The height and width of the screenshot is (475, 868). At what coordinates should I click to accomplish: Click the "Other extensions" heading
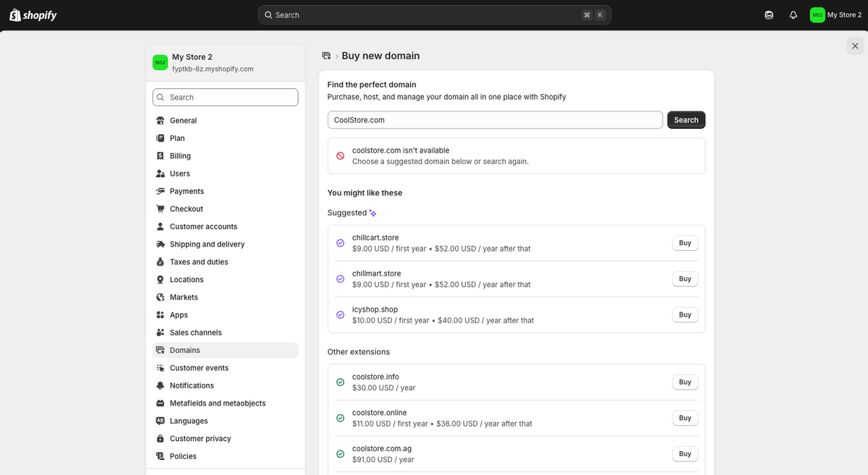click(359, 352)
